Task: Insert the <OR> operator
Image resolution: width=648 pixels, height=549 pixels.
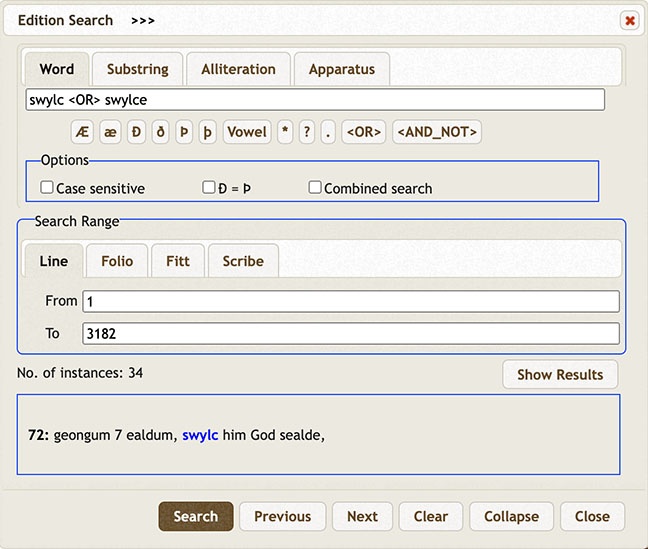Action: pos(364,132)
